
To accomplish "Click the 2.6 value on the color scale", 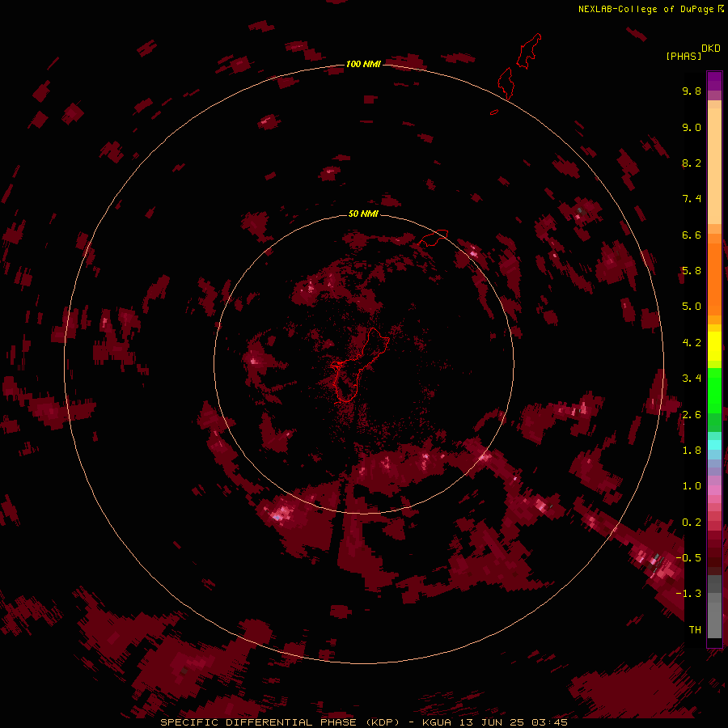I will click(692, 415).
